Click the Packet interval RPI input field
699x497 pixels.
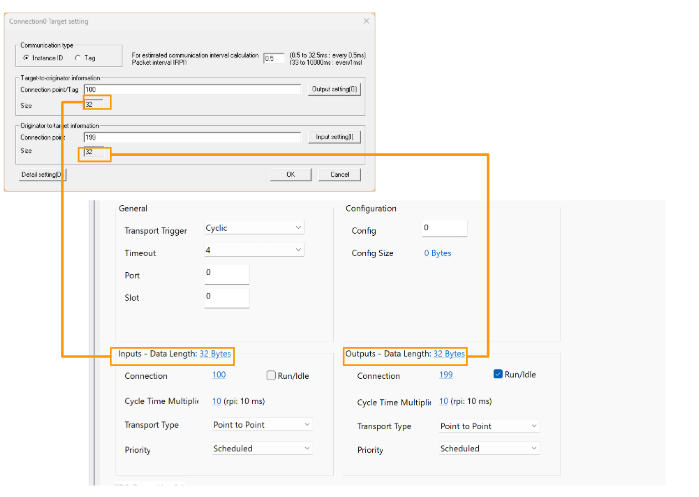pos(272,59)
